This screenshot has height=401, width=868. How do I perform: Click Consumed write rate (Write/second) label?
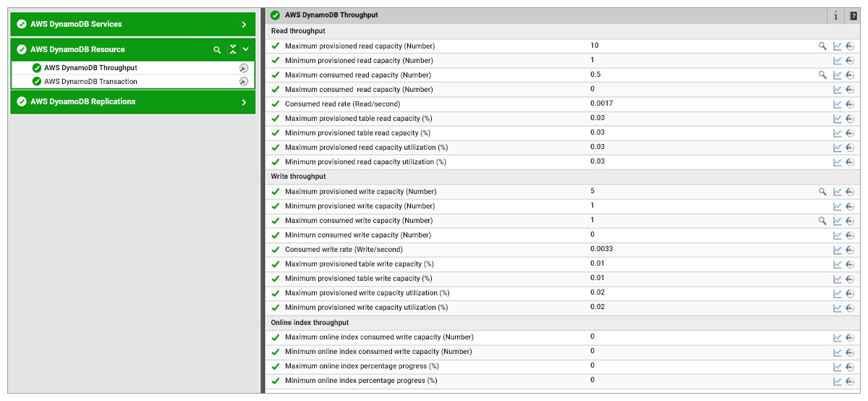click(344, 250)
